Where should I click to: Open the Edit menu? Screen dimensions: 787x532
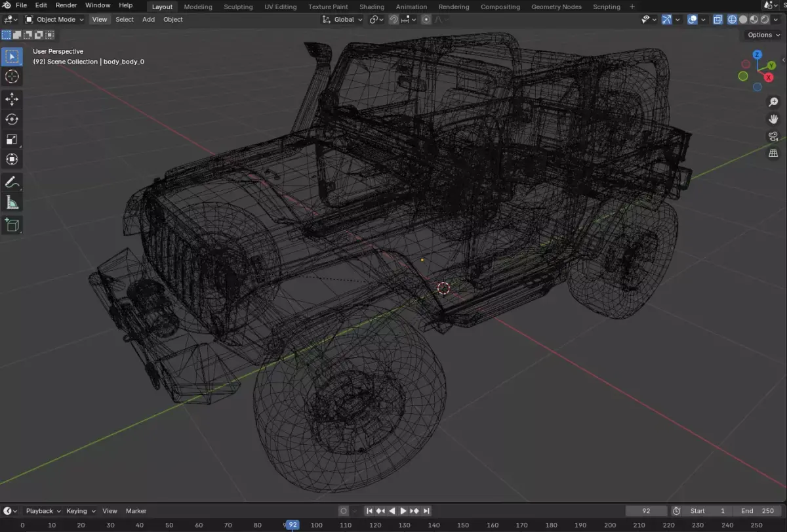point(41,5)
